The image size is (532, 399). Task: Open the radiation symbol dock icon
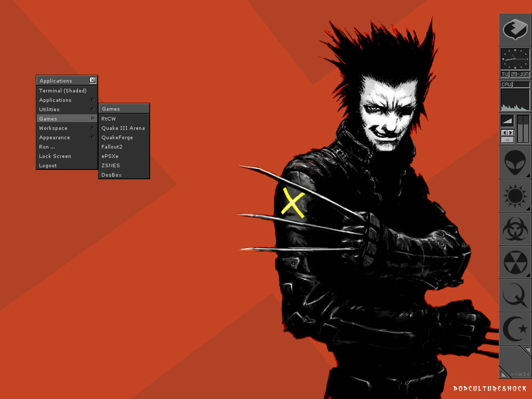(515, 262)
